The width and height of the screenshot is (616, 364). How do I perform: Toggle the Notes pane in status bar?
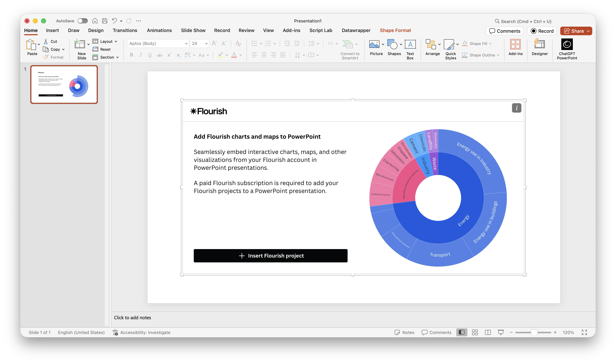(x=404, y=332)
